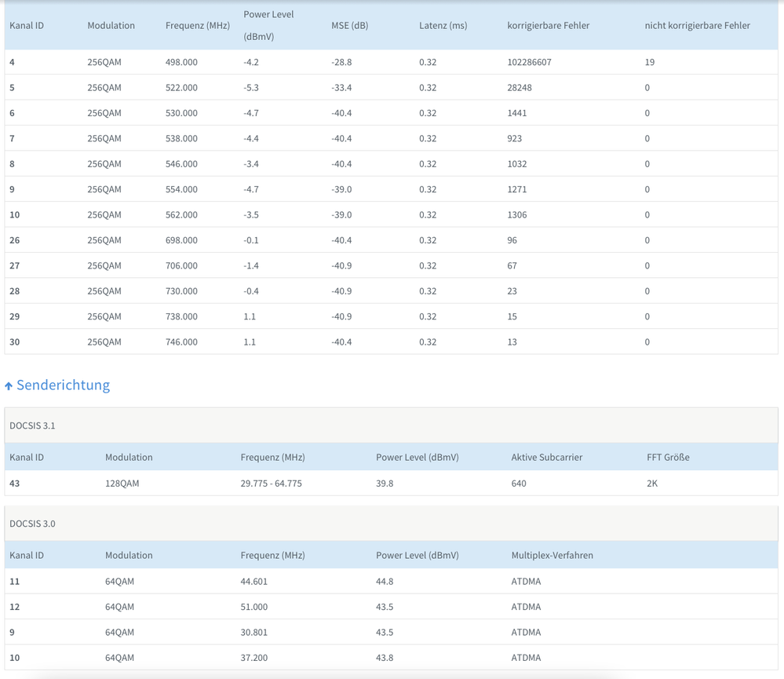Select active subcarrier value 640
This screenshot has width=784, height=679.
pos(519,484)
